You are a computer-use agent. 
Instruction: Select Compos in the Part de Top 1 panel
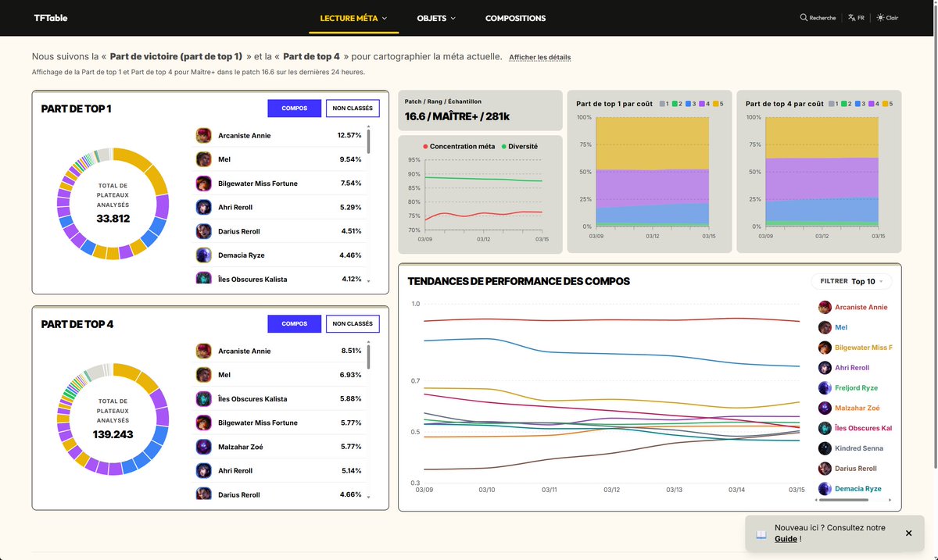click(295, 109)
